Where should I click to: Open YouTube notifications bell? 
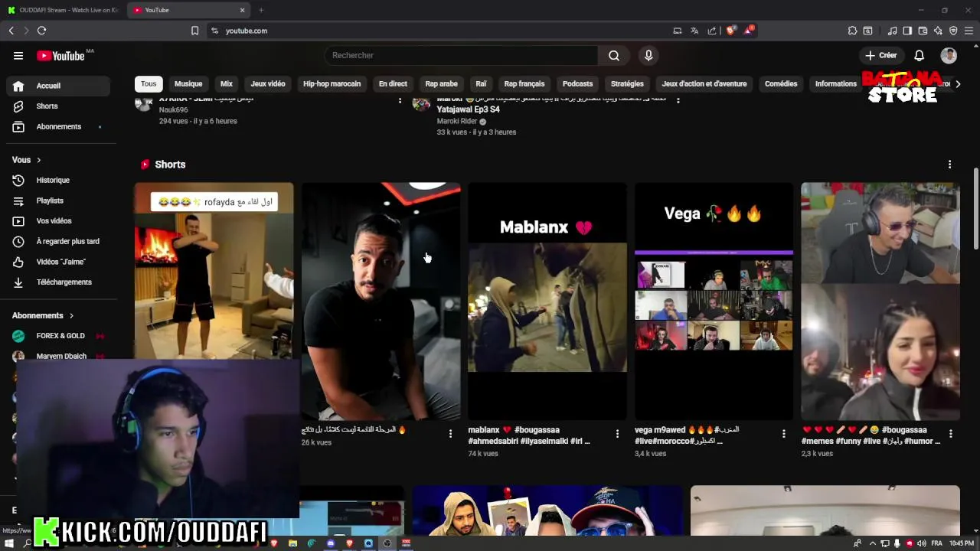click(x=919, y=55)
